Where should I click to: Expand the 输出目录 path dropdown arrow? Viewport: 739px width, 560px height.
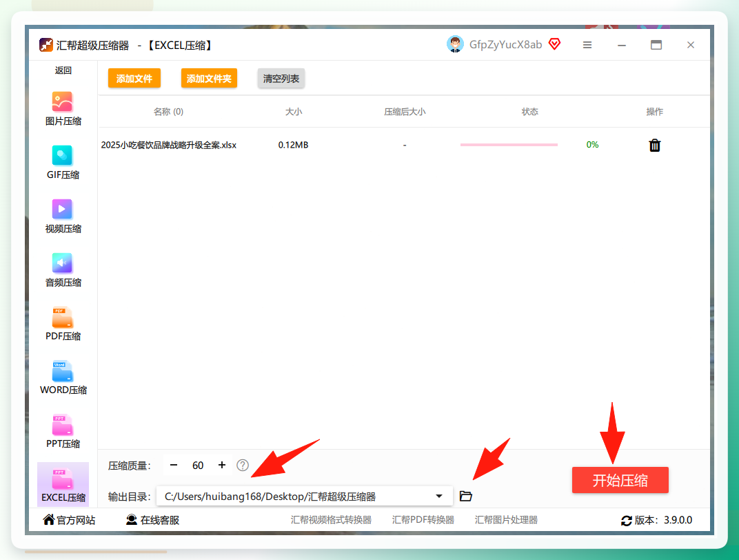439,496
